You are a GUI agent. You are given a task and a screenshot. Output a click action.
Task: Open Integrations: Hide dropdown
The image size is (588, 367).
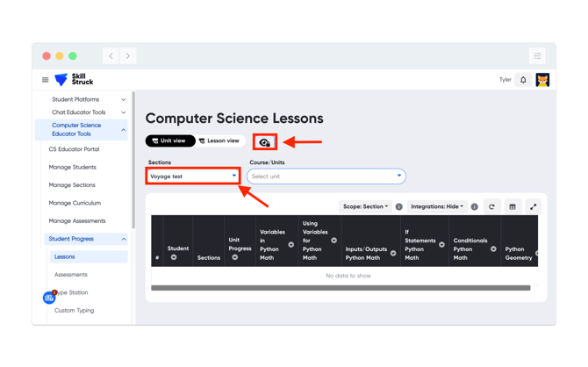point(437,206)
